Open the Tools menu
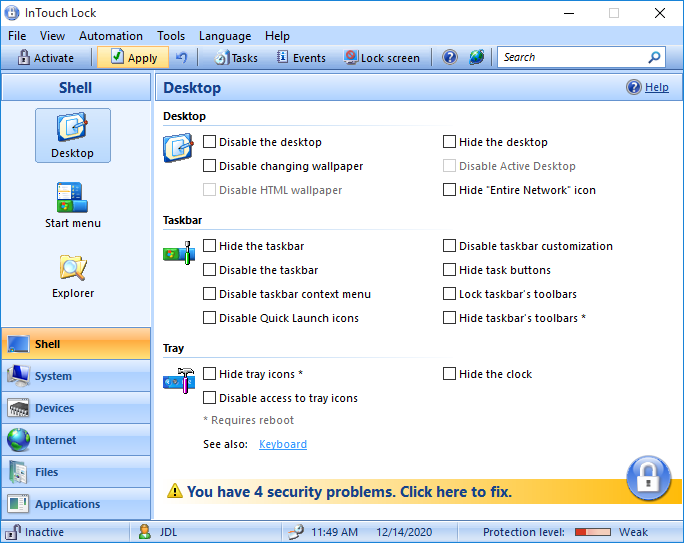This screenshot has height=543, width=684. pos(171,36)
